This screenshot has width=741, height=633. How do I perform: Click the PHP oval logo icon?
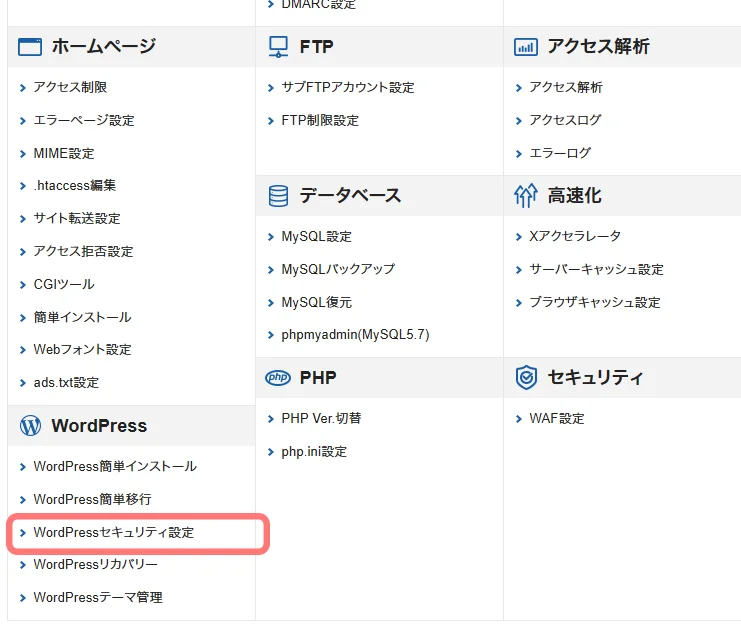[x=278, y=378]
